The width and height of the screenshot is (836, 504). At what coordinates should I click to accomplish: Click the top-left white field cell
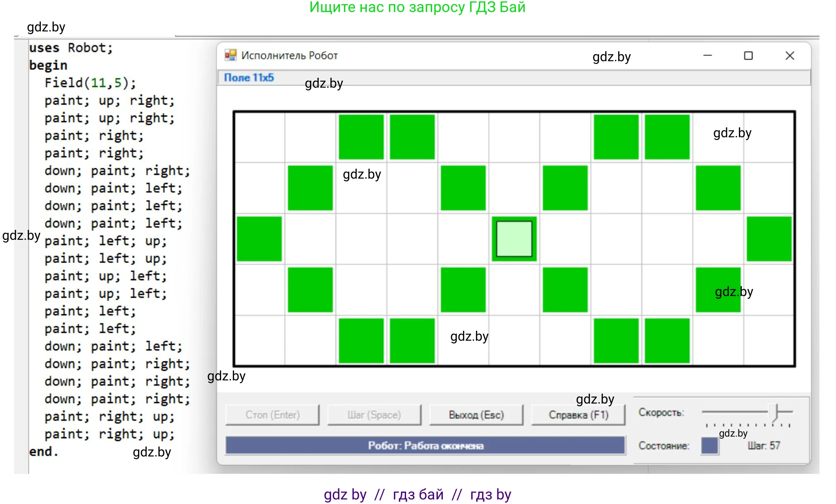[259, 137]
